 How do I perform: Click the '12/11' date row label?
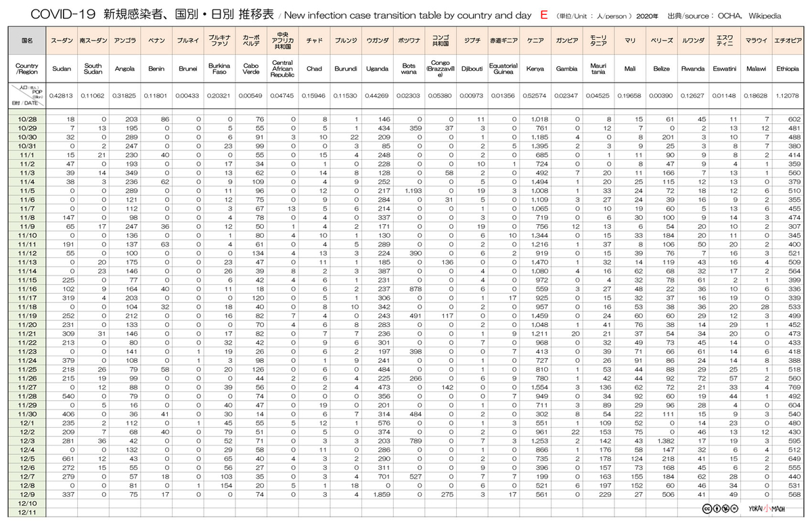click(x=26, y=511)
